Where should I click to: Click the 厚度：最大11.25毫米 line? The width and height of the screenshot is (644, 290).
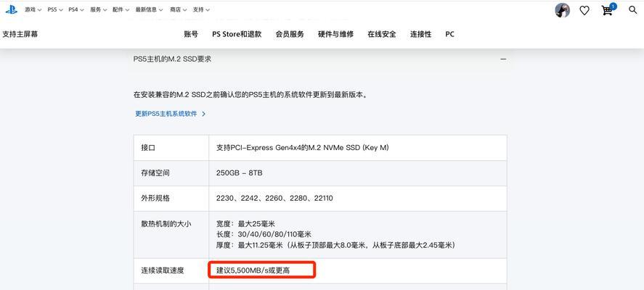[x=335, y=245]
